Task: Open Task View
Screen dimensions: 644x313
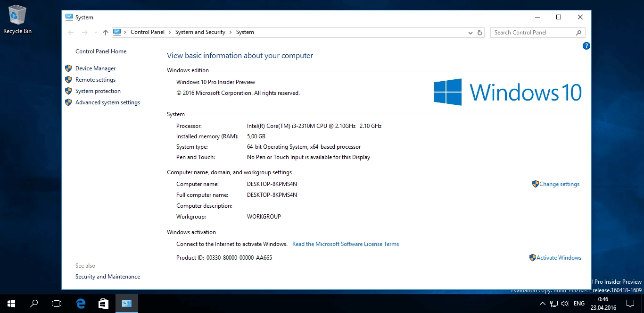Action: (57, 304)
